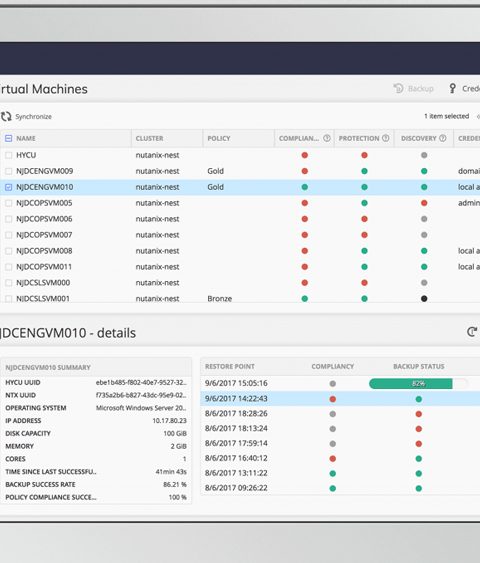
Task: Click the Synchronize refresh icon
Action: [x=6, y=116]
